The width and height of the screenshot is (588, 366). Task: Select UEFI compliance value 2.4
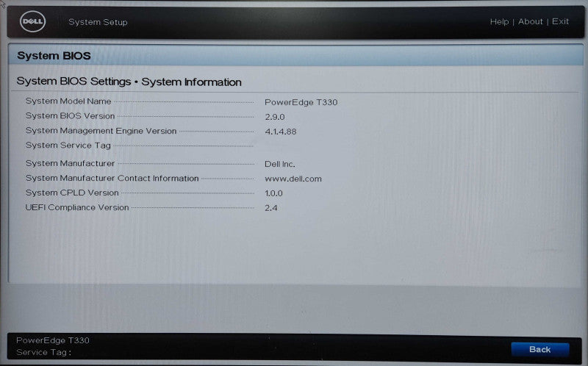coord(271,208)
